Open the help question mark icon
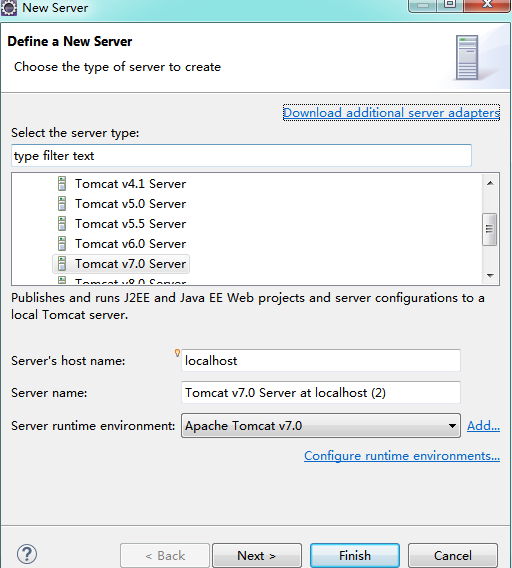The height and width of the screenshot is (568, 512). point(27,554)
